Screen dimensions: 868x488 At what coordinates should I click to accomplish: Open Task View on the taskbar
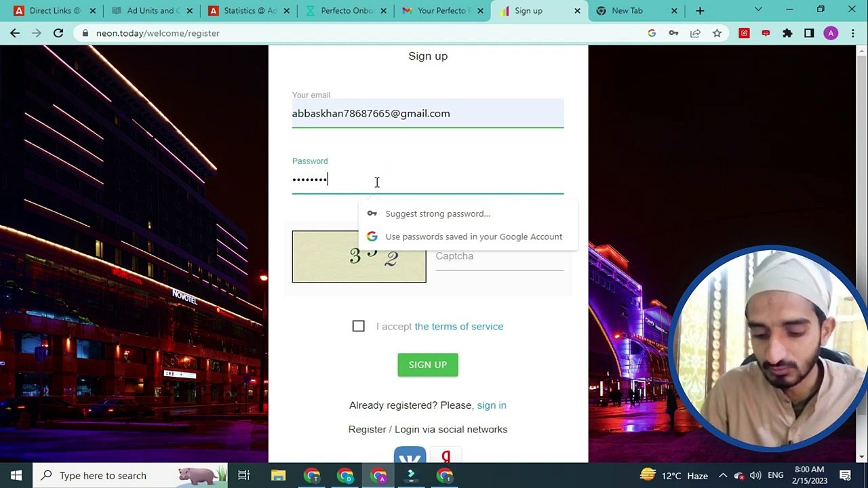click(x=243, y=475)
